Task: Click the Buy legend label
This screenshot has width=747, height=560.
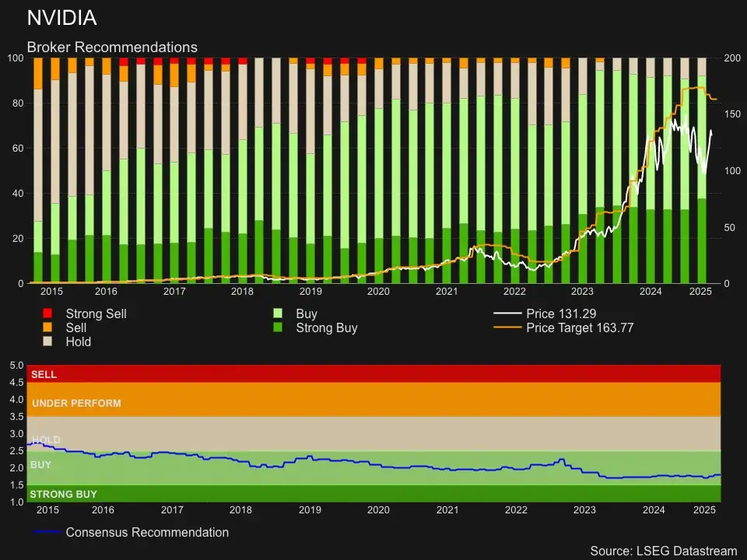Action: coord(307,313)
